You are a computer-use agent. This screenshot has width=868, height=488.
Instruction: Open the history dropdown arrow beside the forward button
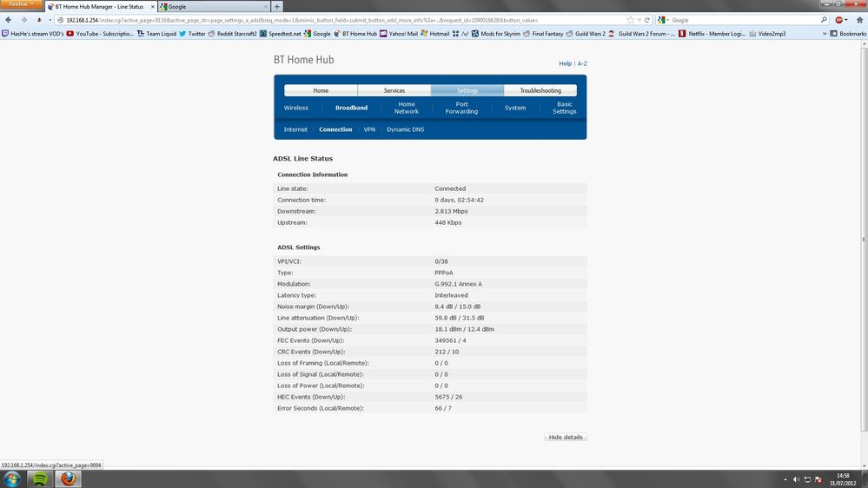[50, 20]
